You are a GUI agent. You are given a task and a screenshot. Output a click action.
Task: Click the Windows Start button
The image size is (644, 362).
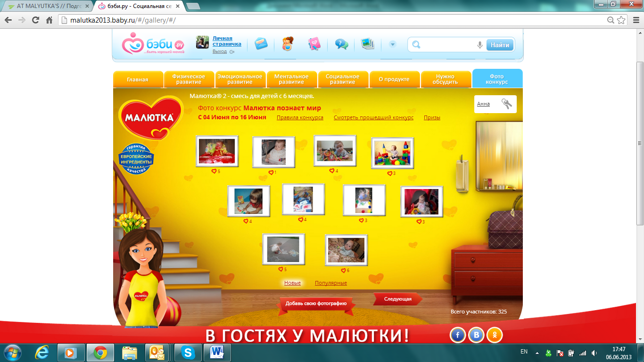click(x=13, y=353)
